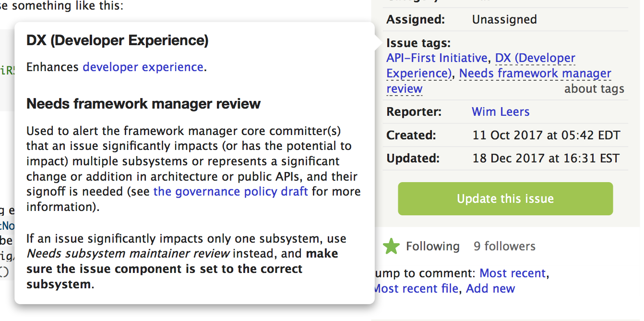644x321 pixels.
Task: Click the green star Following icon
Action: tap(391, 247)
